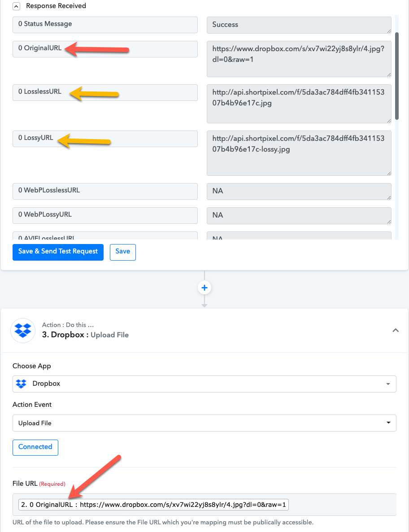The image size is (409, 532).
Task: Click the small Dropbox icon in Choose App
Action: pyautogui.click(x=21, y=384)
